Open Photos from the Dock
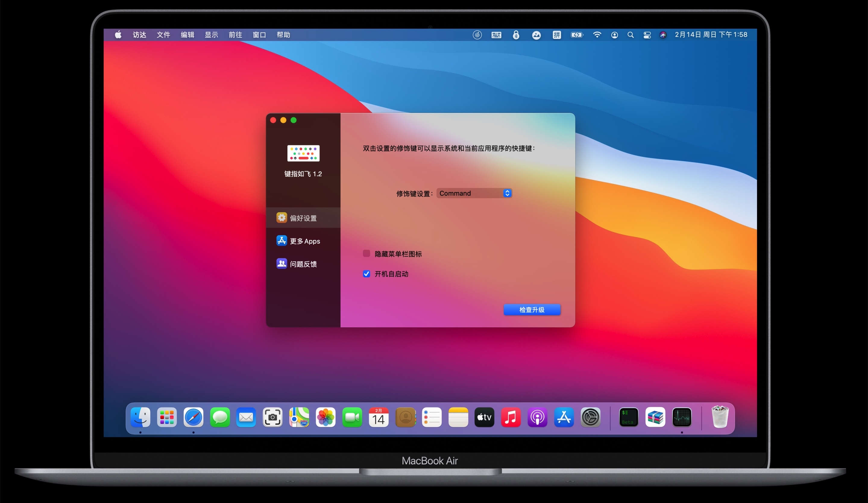 coord(325,417)
